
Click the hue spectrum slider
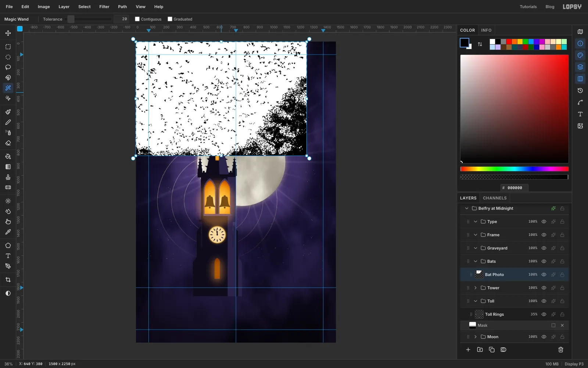click(x=514, y=169)
